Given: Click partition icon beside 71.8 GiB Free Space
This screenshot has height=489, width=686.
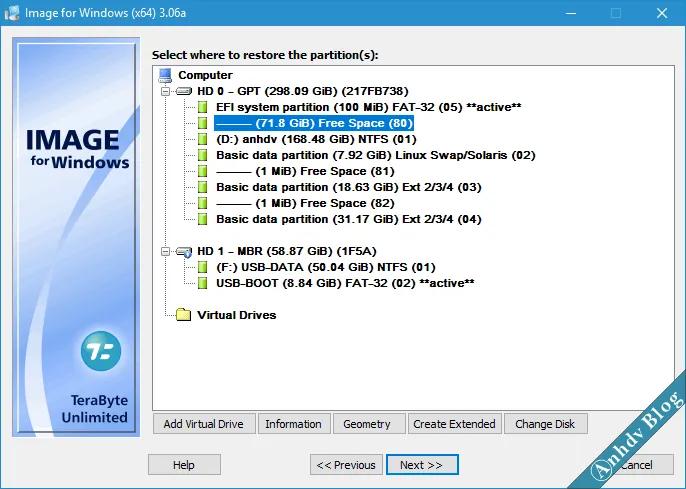Looking at the screenshot, I should coord(202,123).
